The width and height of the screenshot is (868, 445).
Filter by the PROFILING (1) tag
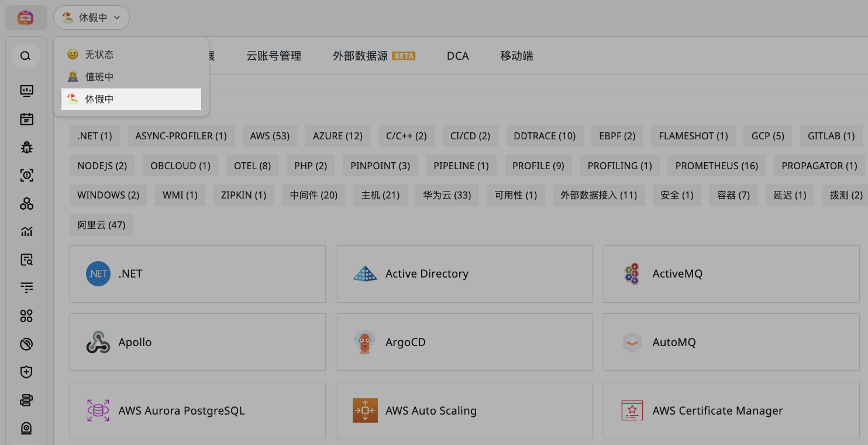620,166
